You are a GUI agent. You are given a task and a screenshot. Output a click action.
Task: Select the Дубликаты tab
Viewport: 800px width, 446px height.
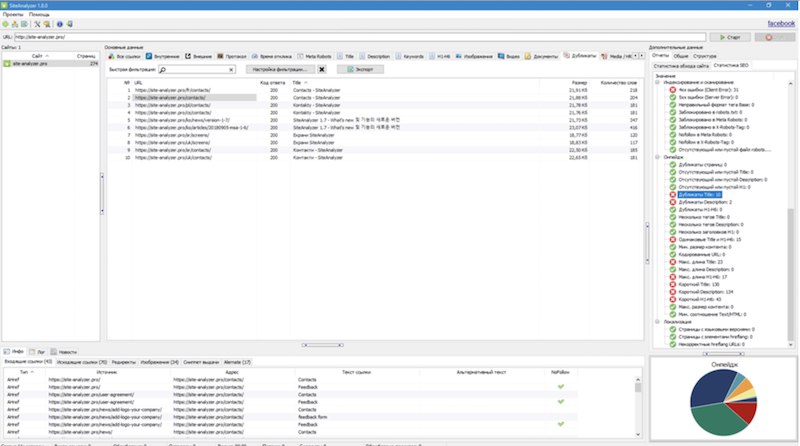pyautogui.click(x=580, y=56)
